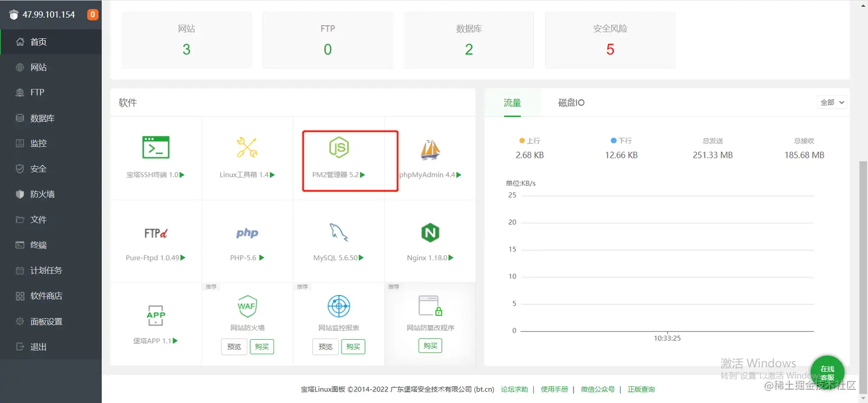Click 购买 under 网站防火墙
This screenshot has height=403, width=868.
click(262, 347)
